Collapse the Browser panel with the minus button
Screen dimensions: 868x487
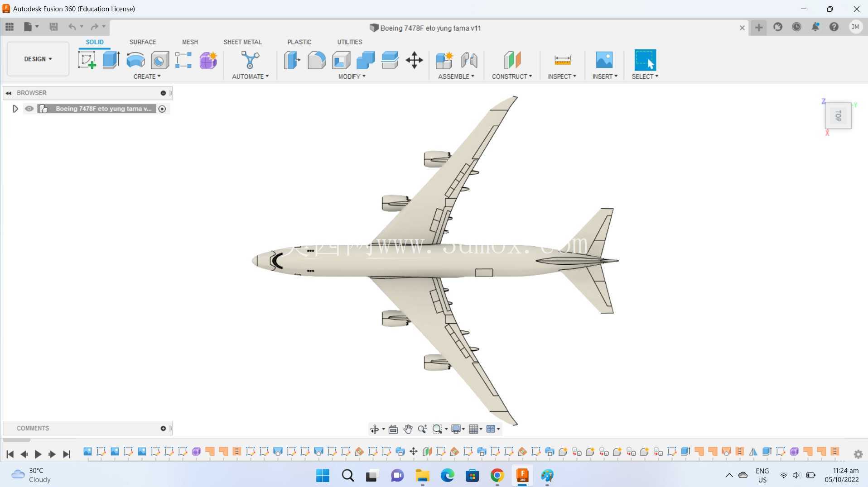tap(163, 93)
